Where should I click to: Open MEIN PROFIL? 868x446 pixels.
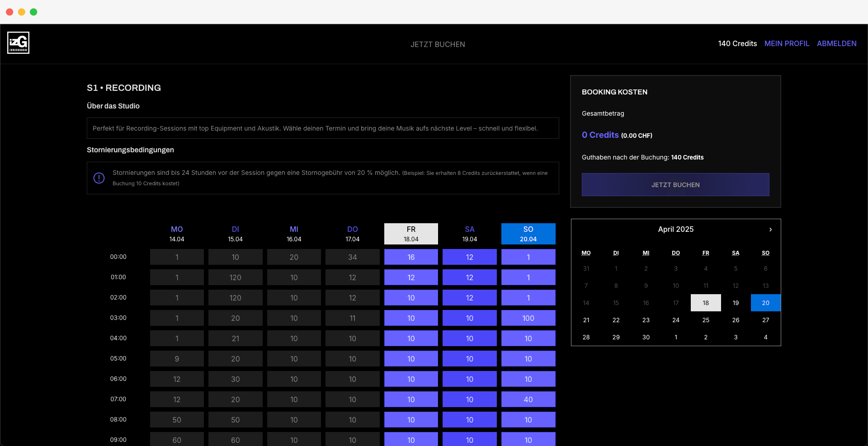787,43
